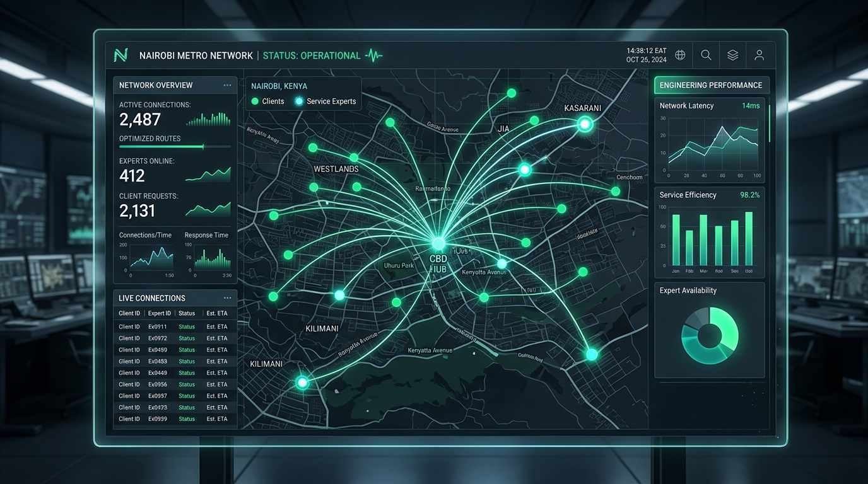Open the map layers icon

tap(732, 55)
